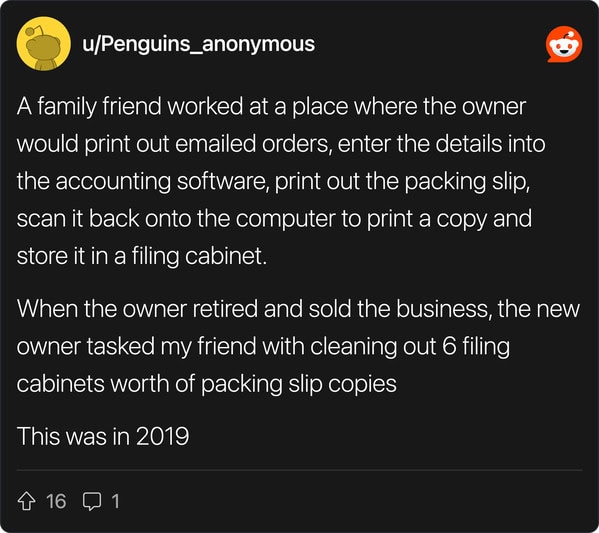Open the Reddit logo in the corner
This screenshot has width=599, height=533.
(x=564, y=44)
